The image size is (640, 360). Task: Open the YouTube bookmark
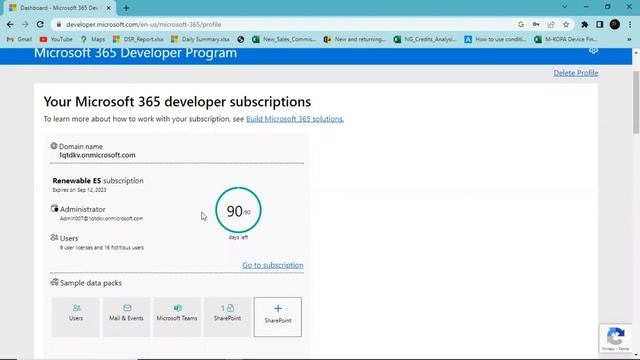[56, 39]
